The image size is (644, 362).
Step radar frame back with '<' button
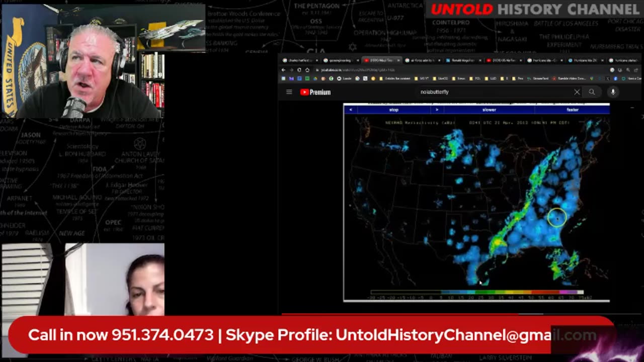pos(350,110)
